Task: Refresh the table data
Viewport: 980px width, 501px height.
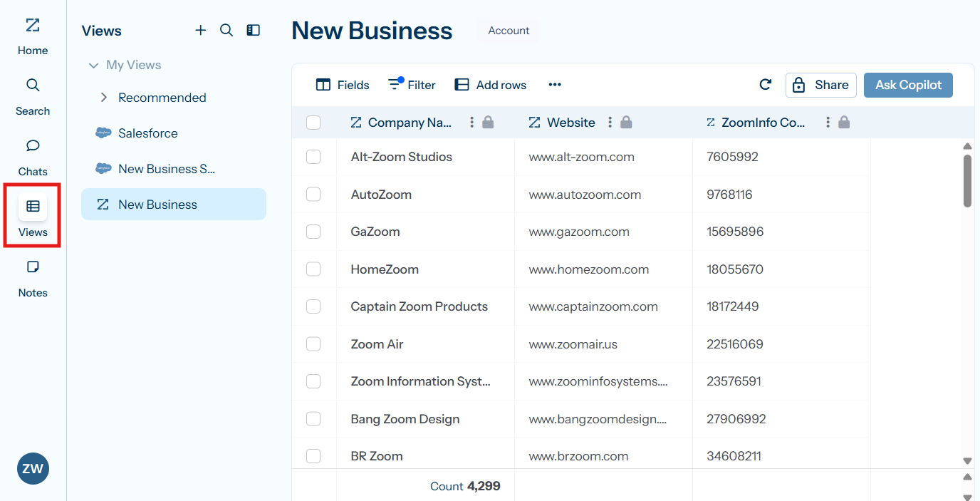Action: click(766, 85)
